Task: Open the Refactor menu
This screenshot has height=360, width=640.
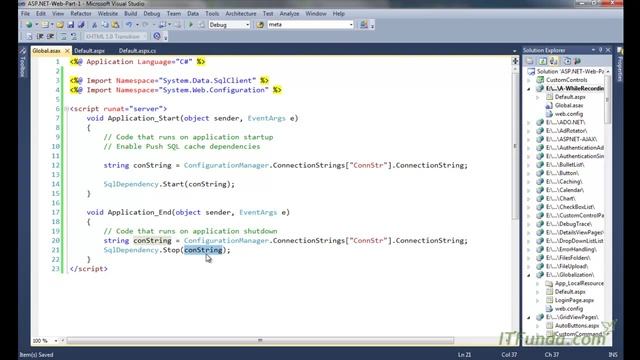Action: click(81, 13)
